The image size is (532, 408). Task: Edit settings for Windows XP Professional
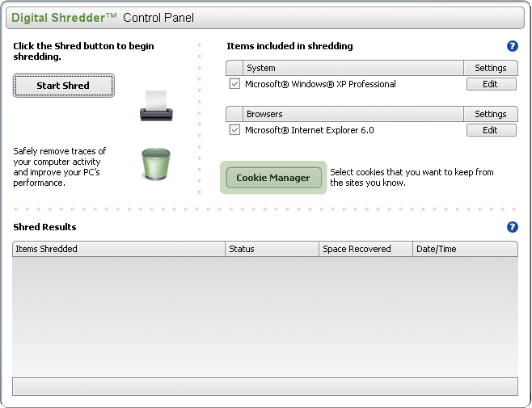click(x=490, y=84)
